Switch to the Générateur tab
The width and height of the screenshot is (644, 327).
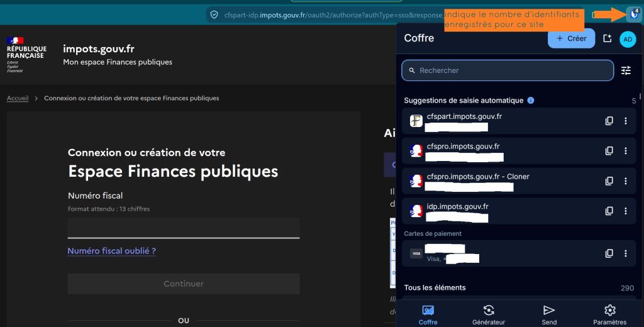coord(488,315)
